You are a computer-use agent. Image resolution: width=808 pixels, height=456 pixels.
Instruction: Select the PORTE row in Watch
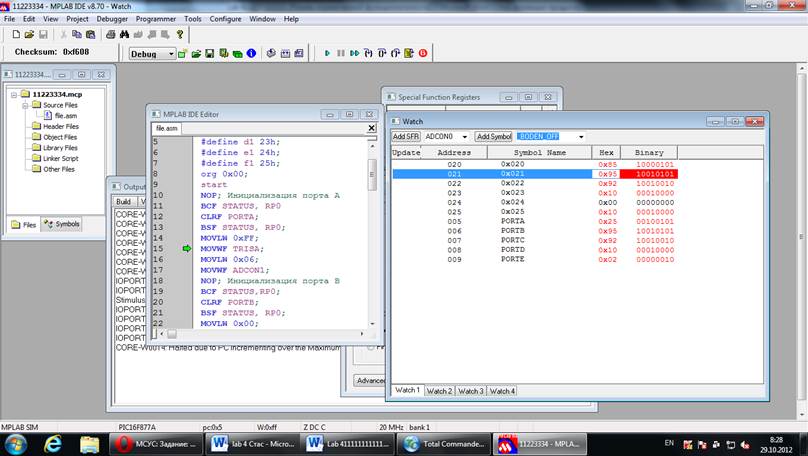coord(535,259)
